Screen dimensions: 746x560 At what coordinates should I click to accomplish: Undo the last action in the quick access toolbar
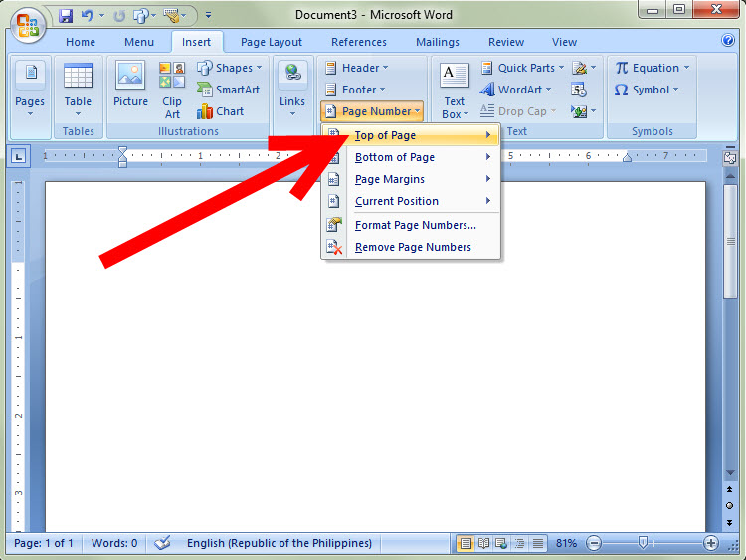point(88,16)
